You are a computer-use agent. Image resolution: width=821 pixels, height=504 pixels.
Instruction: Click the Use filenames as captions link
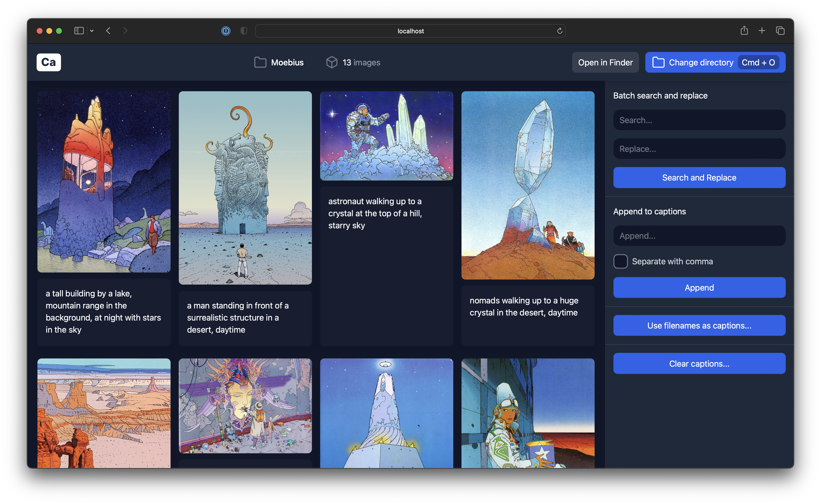pyautogui.click(x=699, y=325)
